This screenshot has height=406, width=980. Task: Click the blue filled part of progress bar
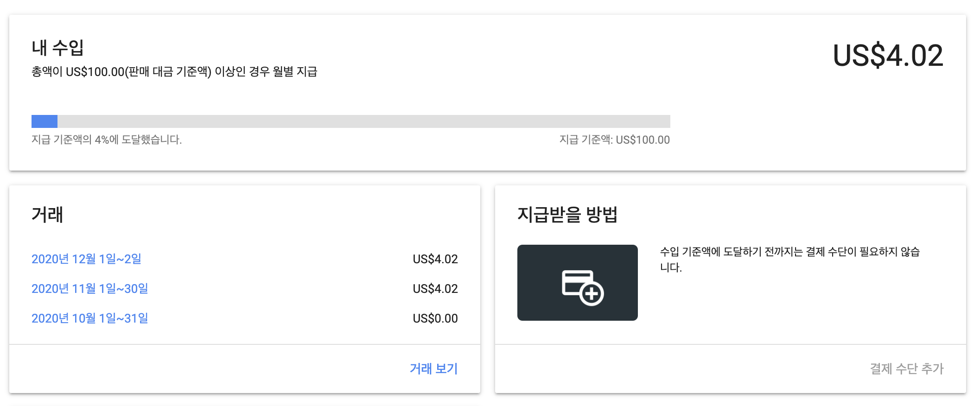45,121
